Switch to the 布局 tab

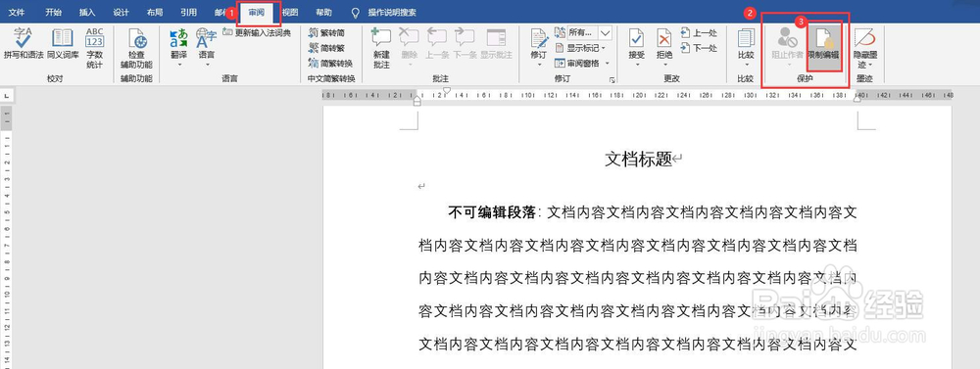point(155,13)
